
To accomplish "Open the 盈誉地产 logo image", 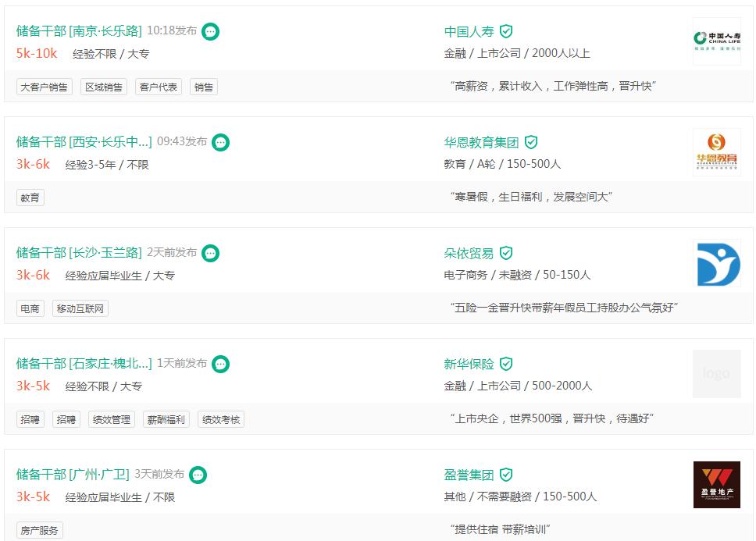I will tap(715, 484).
